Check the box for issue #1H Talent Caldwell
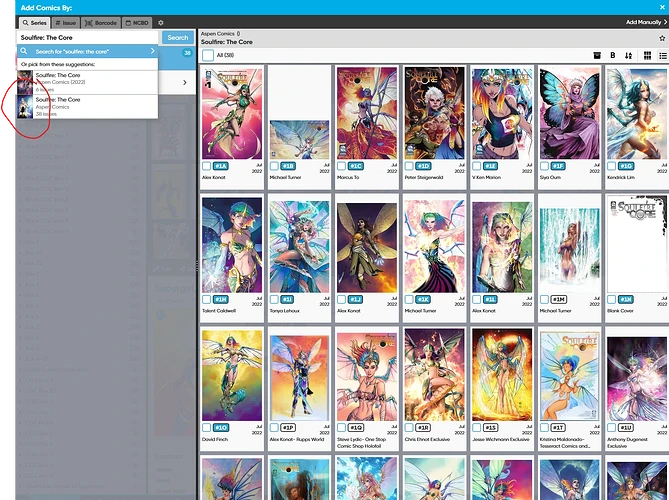This screenshot has width=669, height=500. coord(207,299)
